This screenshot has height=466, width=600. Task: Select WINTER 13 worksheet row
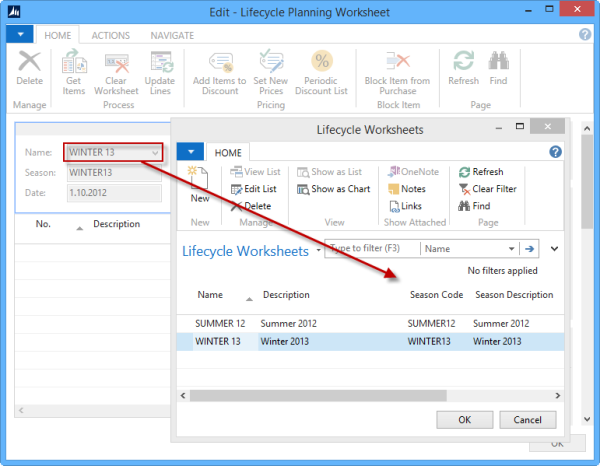click(370, 342)
